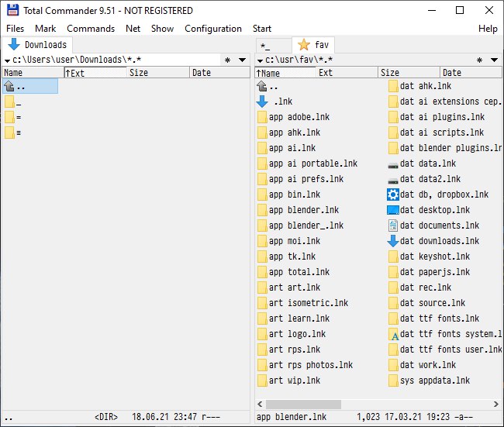
Task: Select art rps photos.lnk file name
Action: (x=311, y=365)
